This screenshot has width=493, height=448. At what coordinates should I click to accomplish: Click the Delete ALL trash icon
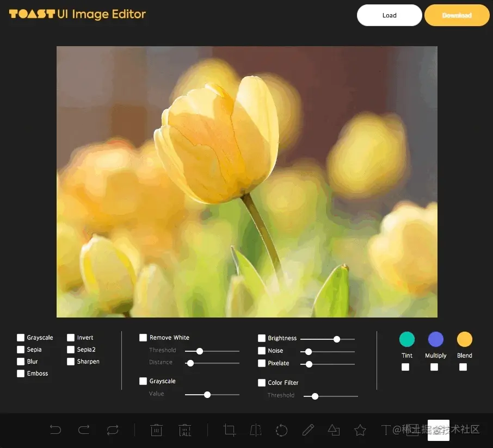pos(185,430)
